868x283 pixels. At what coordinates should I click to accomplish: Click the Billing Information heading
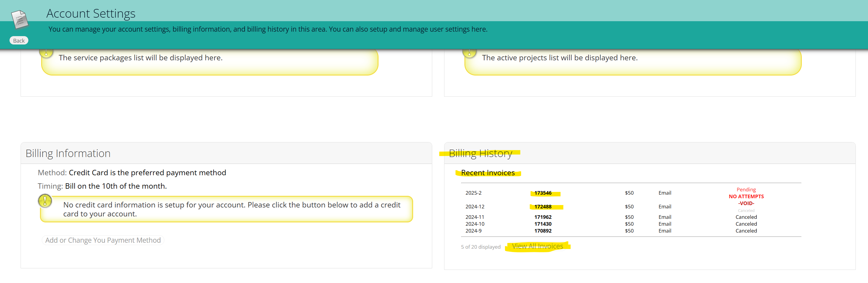[68, 153]
